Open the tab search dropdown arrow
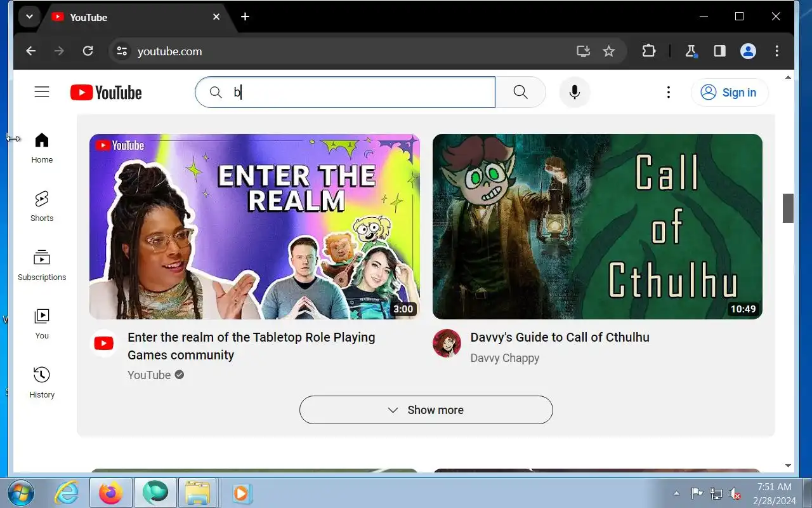 click(x=29, y=17)
